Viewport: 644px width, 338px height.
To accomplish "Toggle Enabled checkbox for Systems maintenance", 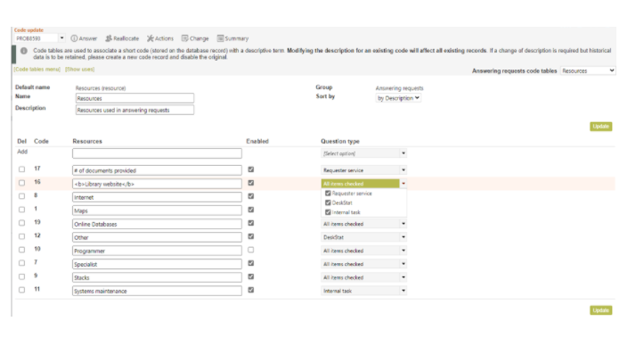I will tap(251, 290).
